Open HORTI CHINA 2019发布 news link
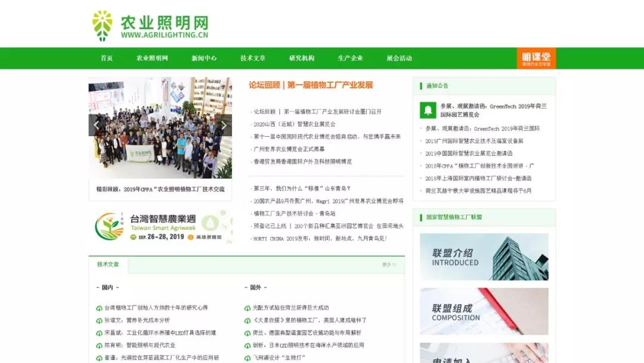Screen dimensions: 644x363 320,238
